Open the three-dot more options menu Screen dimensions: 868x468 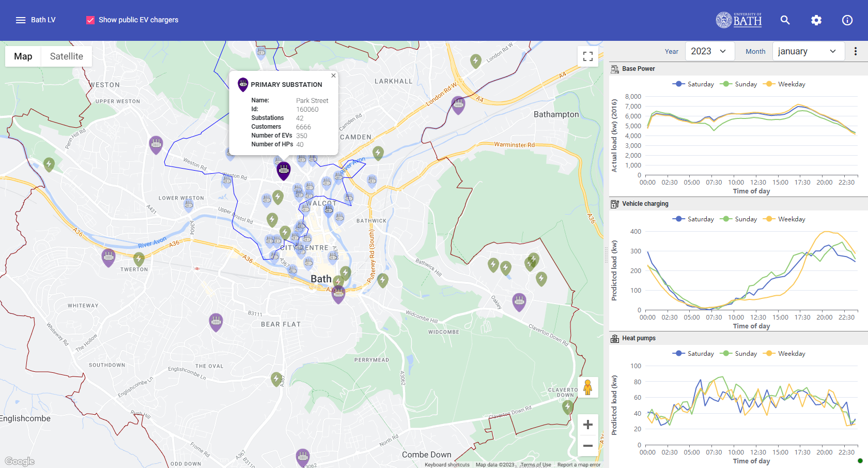pos(855,51)
